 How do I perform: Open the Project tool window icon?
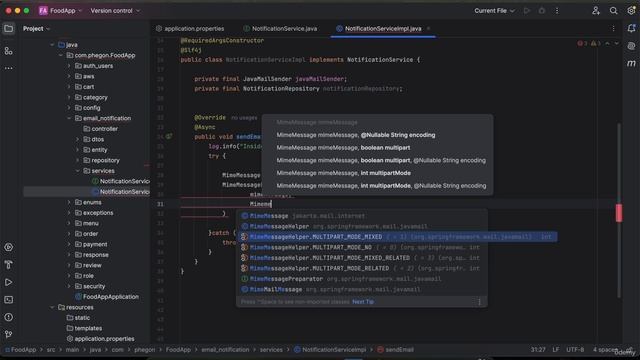tap(9, 29)
